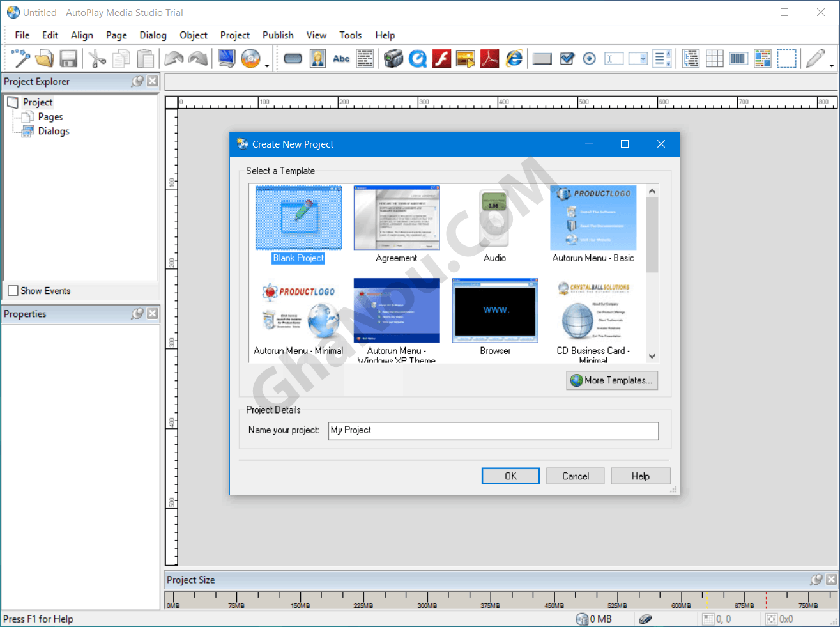Viewport: 840px width, 627px height.
Task: Insert a Tree object from the toolbar
Action: [691, 59]
